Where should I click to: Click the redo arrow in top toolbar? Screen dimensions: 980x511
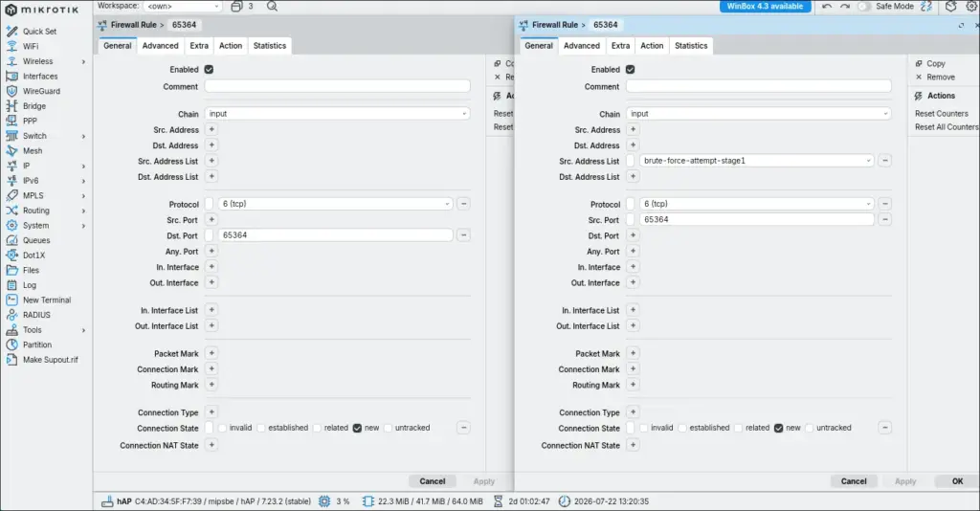tap(845, 7)
